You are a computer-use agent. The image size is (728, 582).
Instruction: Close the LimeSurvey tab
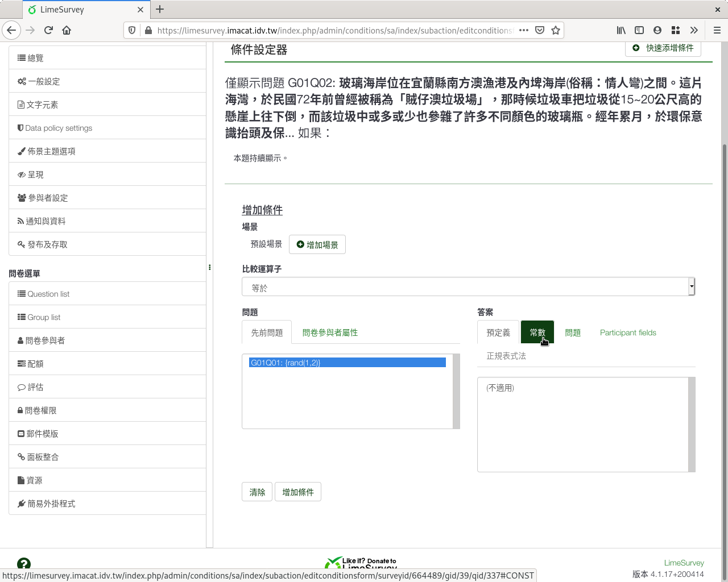pyautogui.click(x=141, y=10)
